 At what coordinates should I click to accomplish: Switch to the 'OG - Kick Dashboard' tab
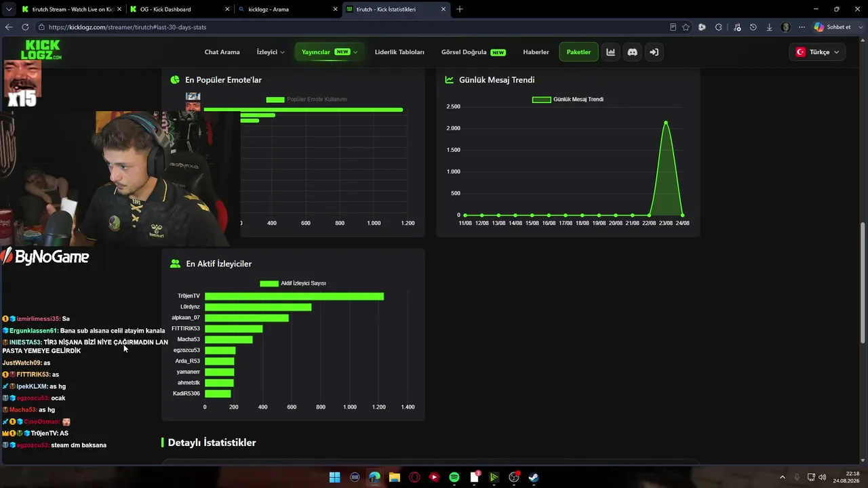(180, 9)
